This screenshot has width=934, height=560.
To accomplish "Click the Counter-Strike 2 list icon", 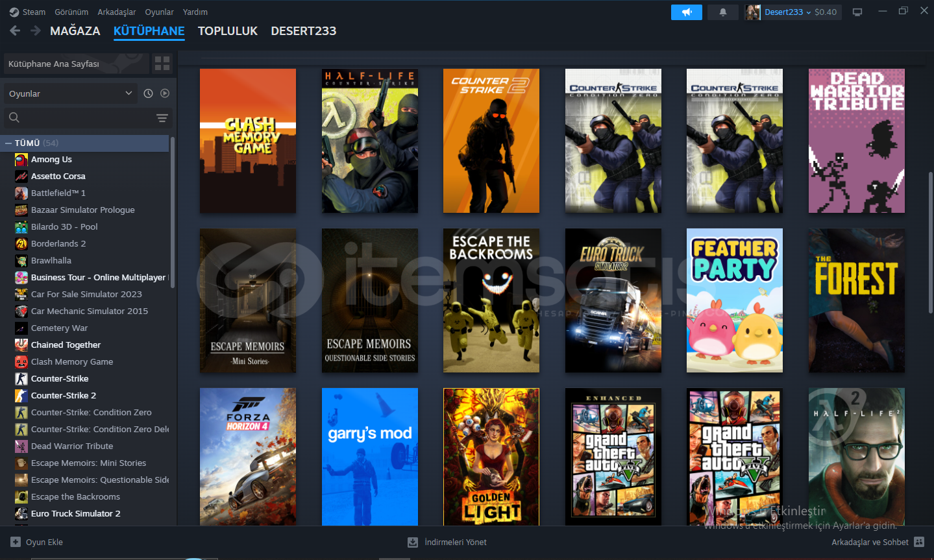I will pos(21,395).
